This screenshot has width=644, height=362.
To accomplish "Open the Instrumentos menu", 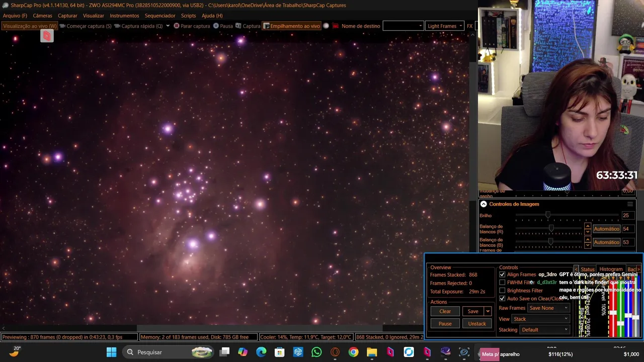I will (x=124, y=16).
